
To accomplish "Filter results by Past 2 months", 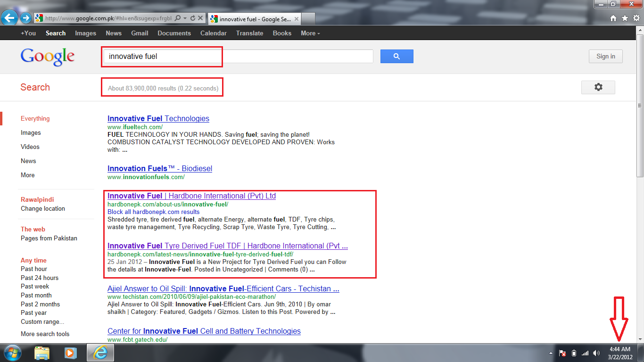I will coord(41,304).
